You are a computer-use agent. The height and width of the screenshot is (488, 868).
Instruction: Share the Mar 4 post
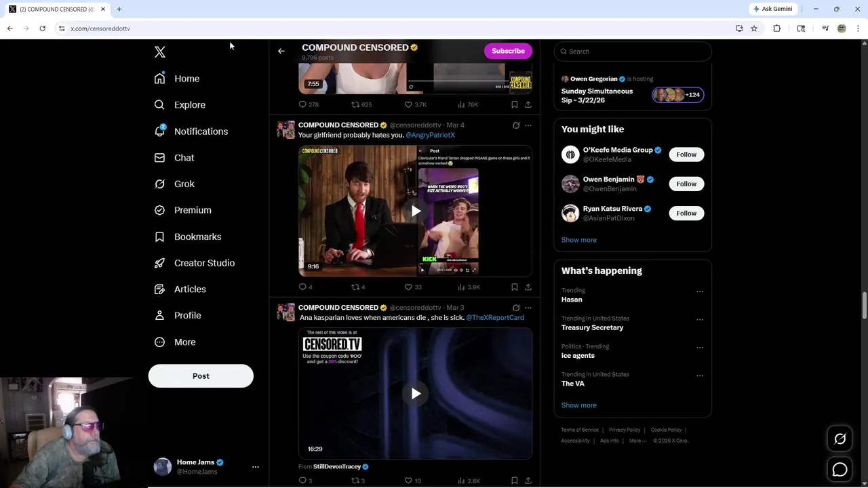pyautogui.click(x=528, y=287)
